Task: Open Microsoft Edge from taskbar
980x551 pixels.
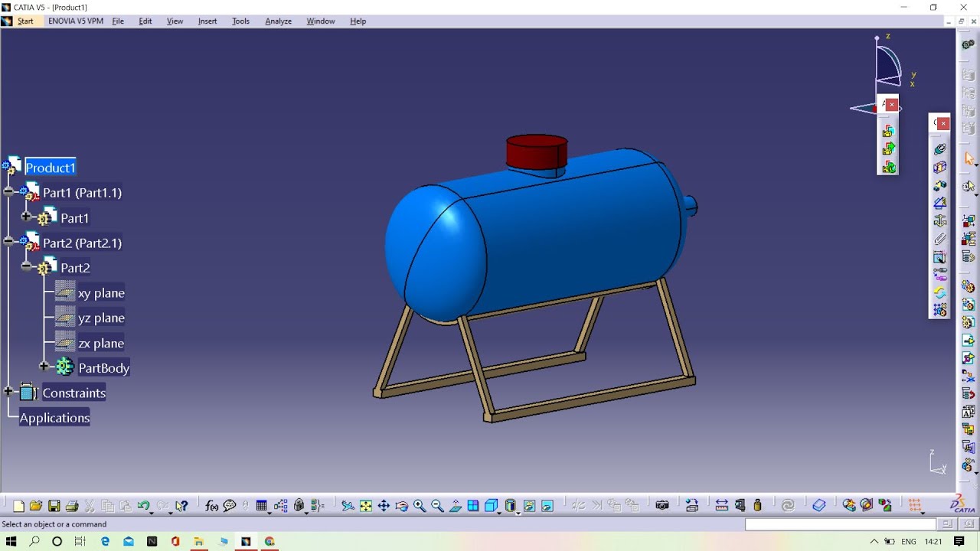Action: pos(105,541)
